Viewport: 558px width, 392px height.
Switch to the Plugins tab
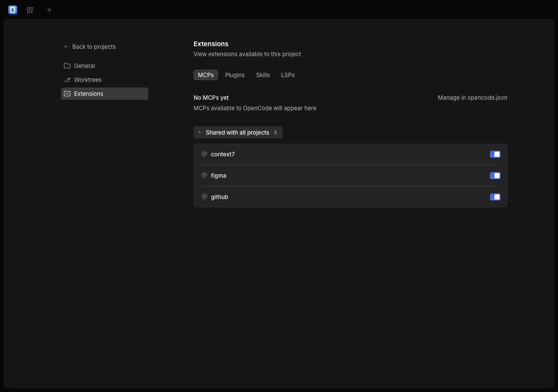tap(235, 75)
